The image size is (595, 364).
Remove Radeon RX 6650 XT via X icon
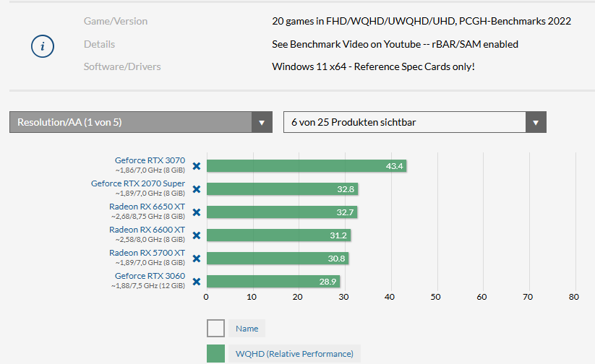(x=197, y=212)
